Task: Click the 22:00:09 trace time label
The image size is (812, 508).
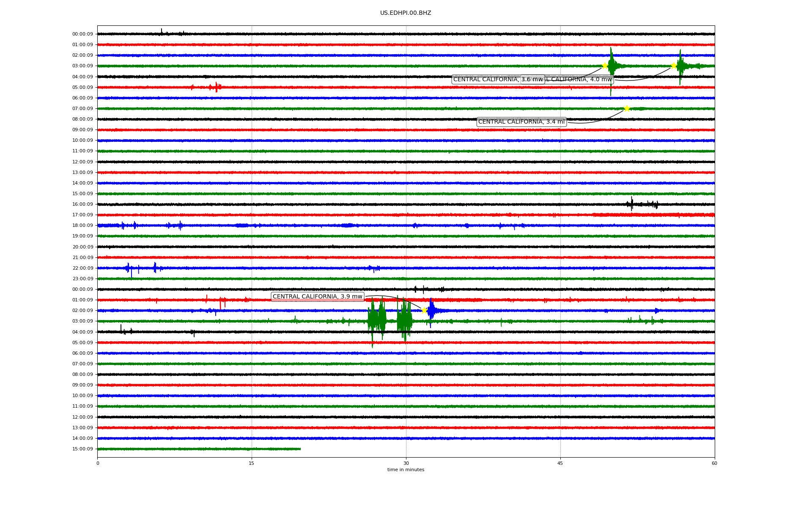Action: tap(82, 268)
